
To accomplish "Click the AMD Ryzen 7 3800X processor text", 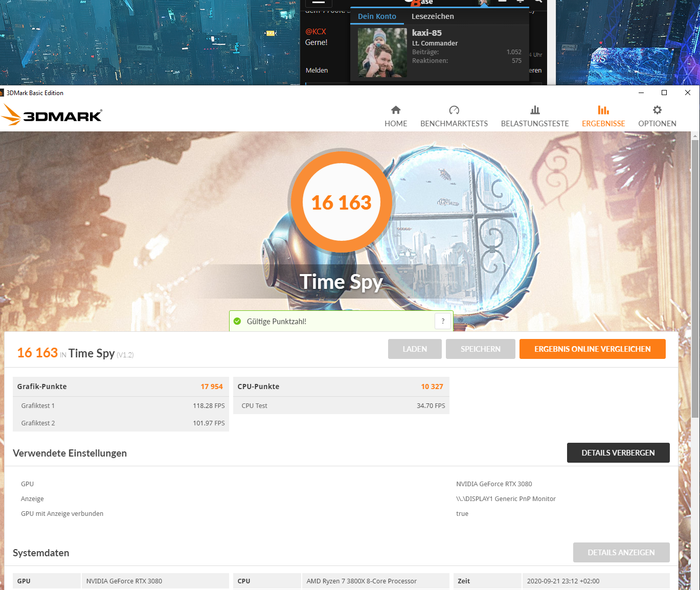I will [362, 581].
